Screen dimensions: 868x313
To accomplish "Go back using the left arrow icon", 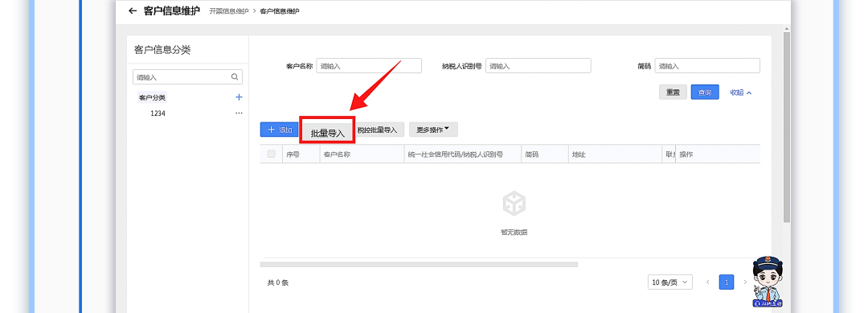I will coord(132,11).
